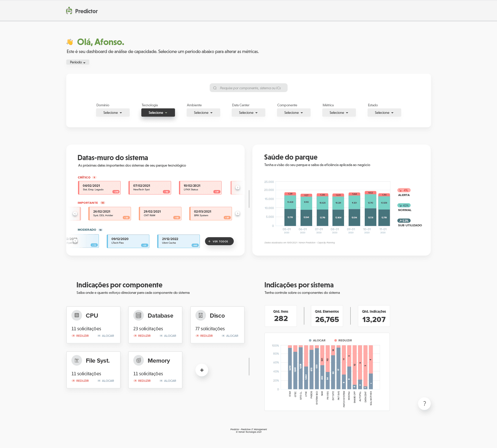
Task: Expand the Tecnologia Selecione dropdown
Action: 158,113
